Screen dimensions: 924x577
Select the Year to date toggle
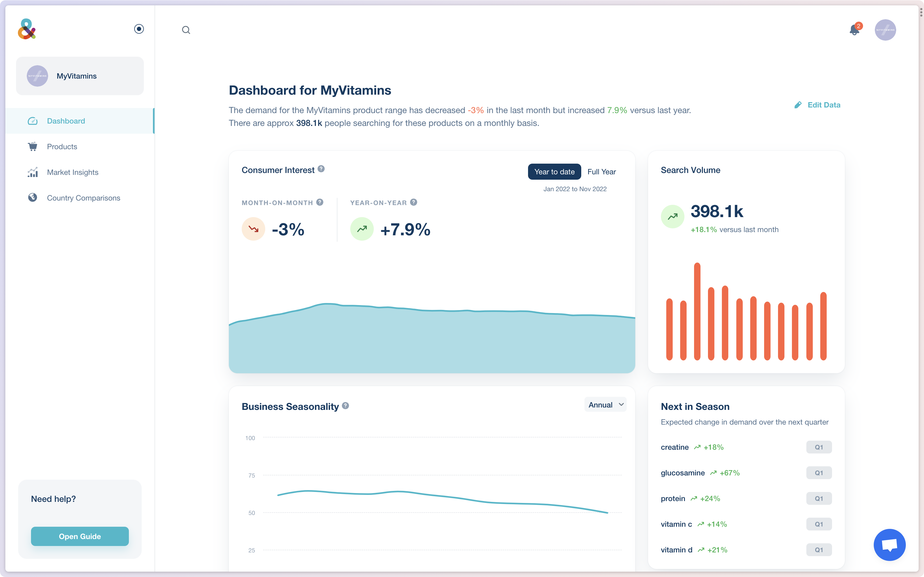point(554,172)
